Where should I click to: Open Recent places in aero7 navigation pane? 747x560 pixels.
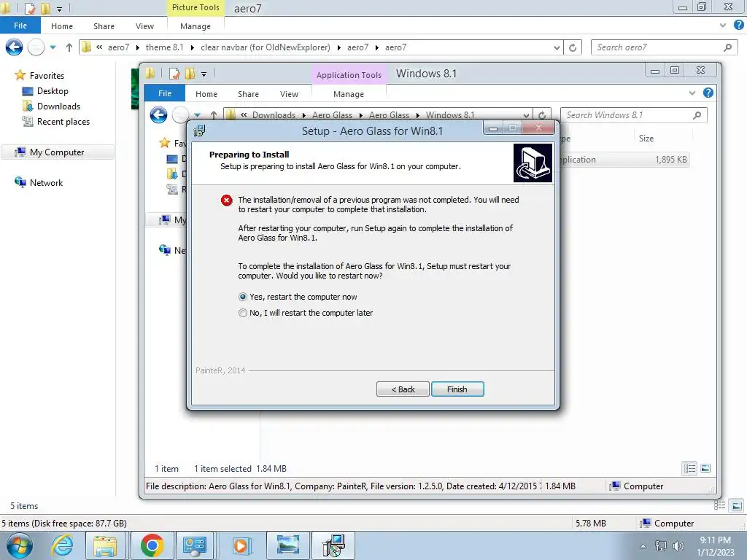(x=56, y=122)
